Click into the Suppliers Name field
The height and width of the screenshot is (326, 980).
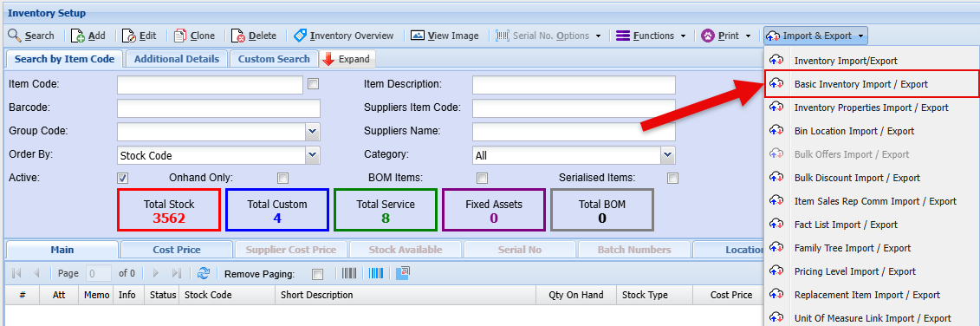574,132
